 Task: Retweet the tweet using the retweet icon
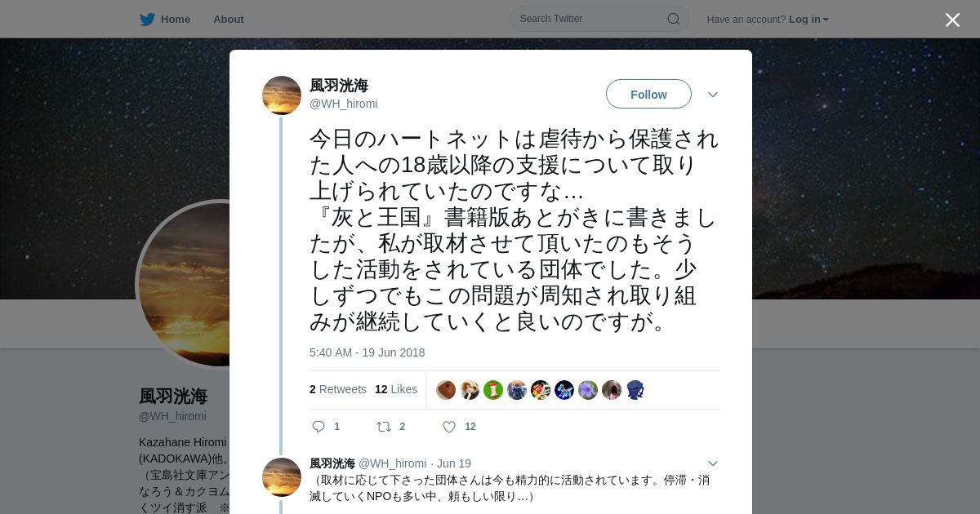pyautogui.click(x=383, y=427)
